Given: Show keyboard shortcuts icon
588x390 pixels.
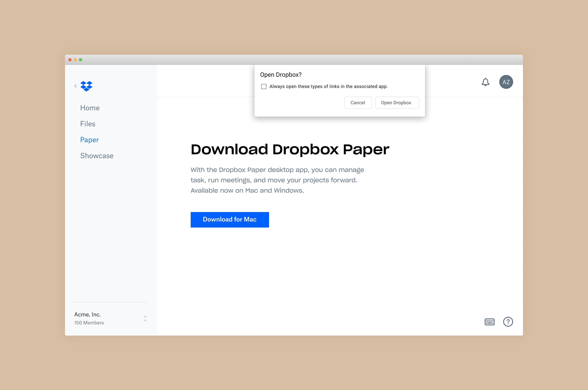Looking at the screenshot, I should click(489, 322).
